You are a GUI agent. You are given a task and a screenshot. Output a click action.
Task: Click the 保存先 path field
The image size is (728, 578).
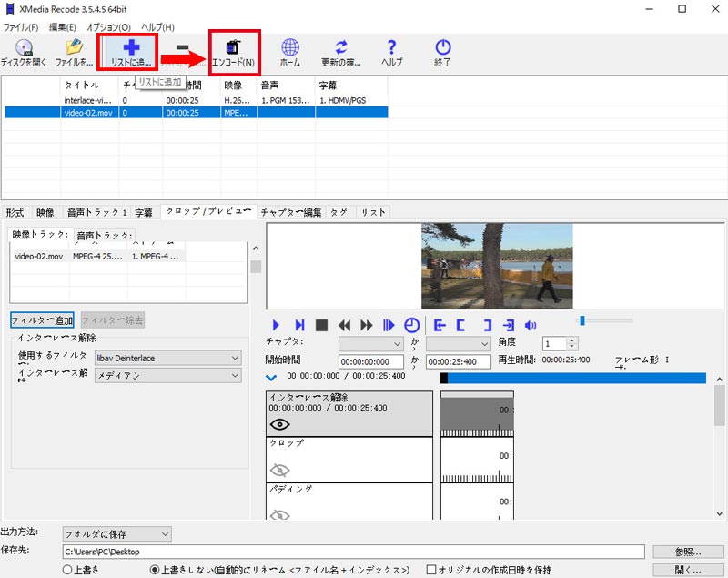tap(354, 552)
